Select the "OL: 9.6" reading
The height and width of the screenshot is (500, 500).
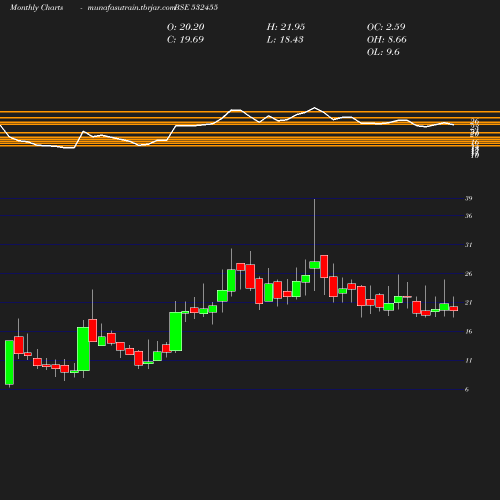383,52
